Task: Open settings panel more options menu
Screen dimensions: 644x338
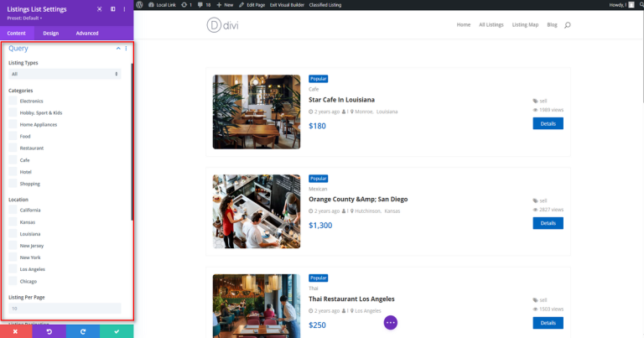Action: (x=124, y=9)
